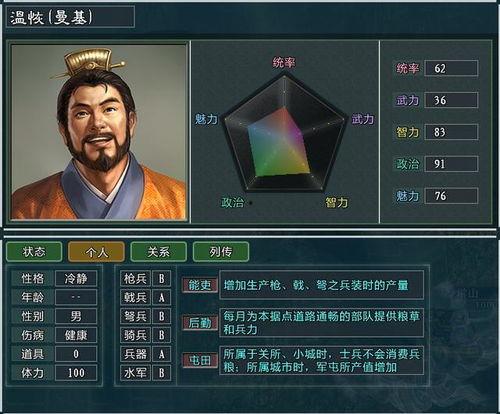Click the 戟兵 aptitude grade A

point(161,297)
